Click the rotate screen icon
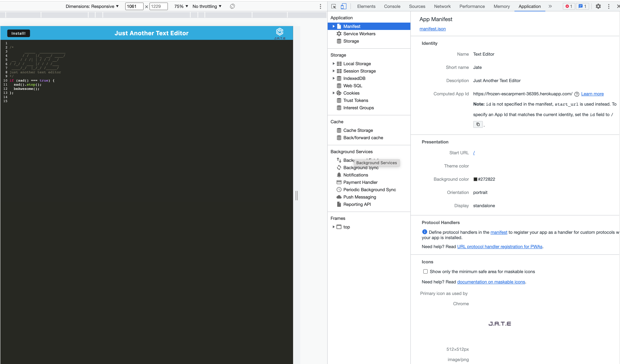Image resolution: width=620 pixels, height=364 pixels. pyautogui.click(x=232, y=6)
